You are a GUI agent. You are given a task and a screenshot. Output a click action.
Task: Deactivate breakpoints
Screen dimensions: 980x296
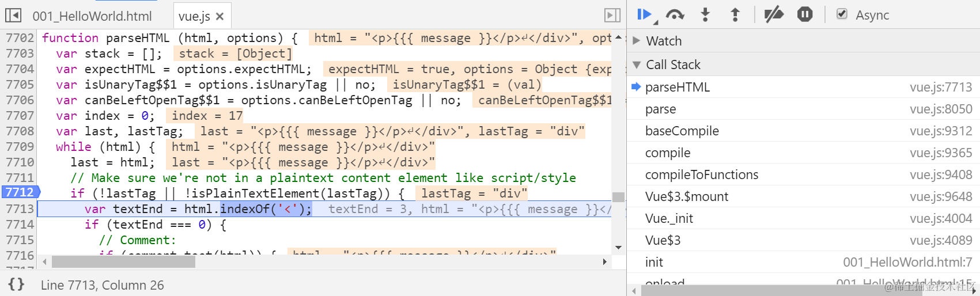pyautogui.click(x=774, y=14)
